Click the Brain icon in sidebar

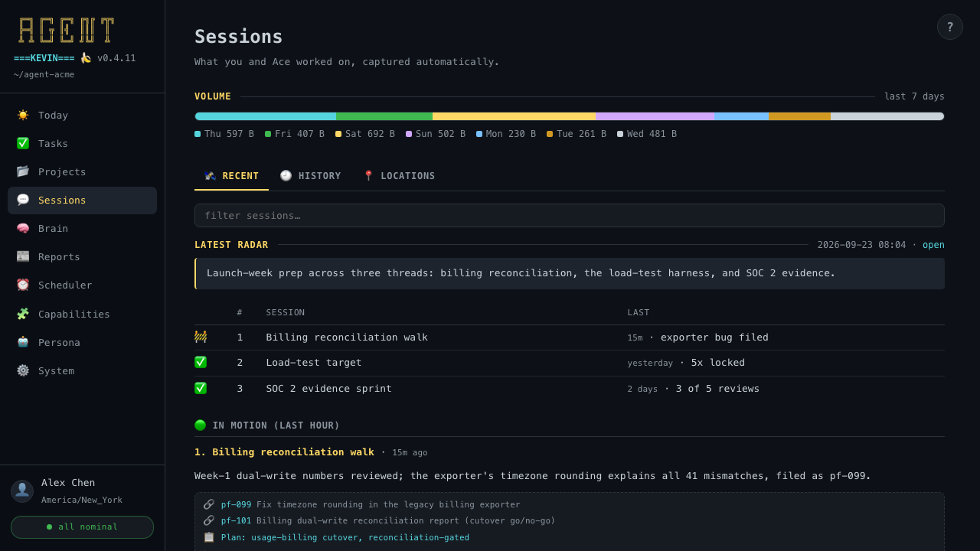(23, 228)
